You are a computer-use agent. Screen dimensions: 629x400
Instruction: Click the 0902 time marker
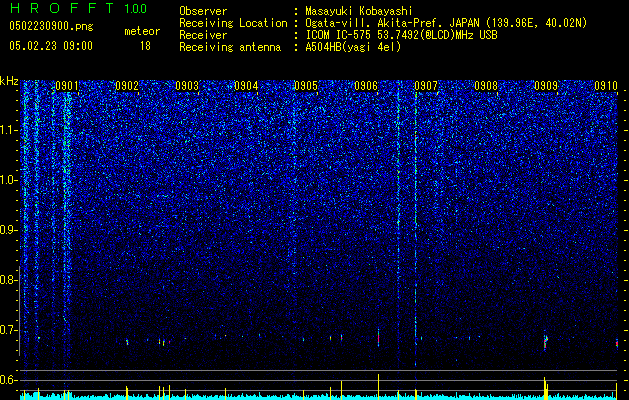(x=127, y=85)
